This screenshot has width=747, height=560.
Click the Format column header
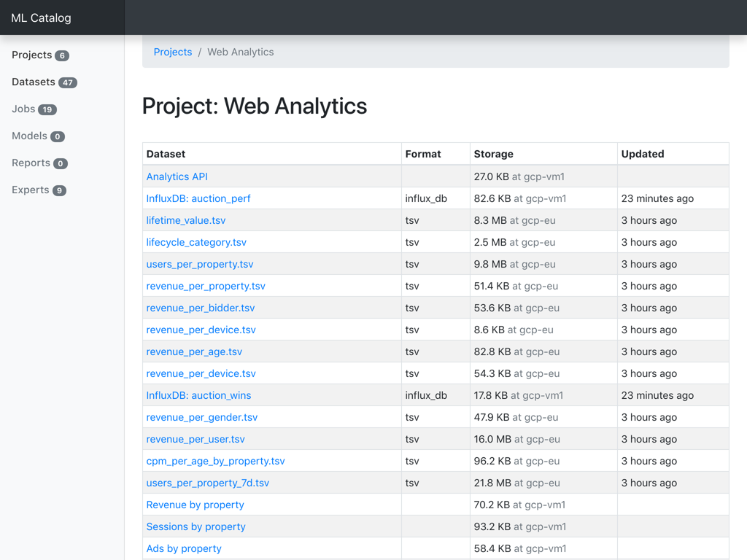tap(436, 154)
